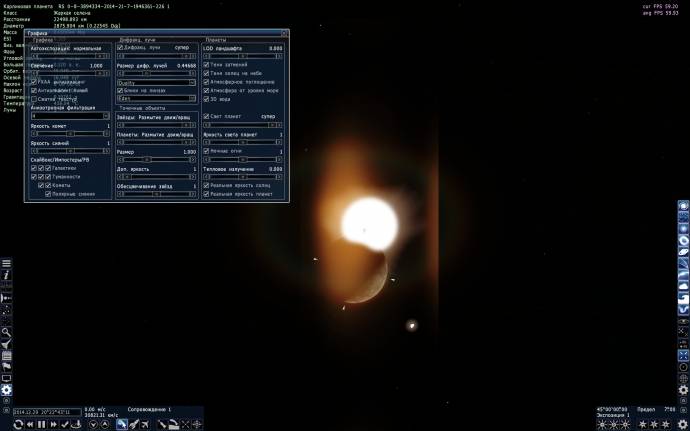Toggle the ringed Saturn icon in right sidebar
The width and height of the screenshot is (690, 431).
(683, 252)
